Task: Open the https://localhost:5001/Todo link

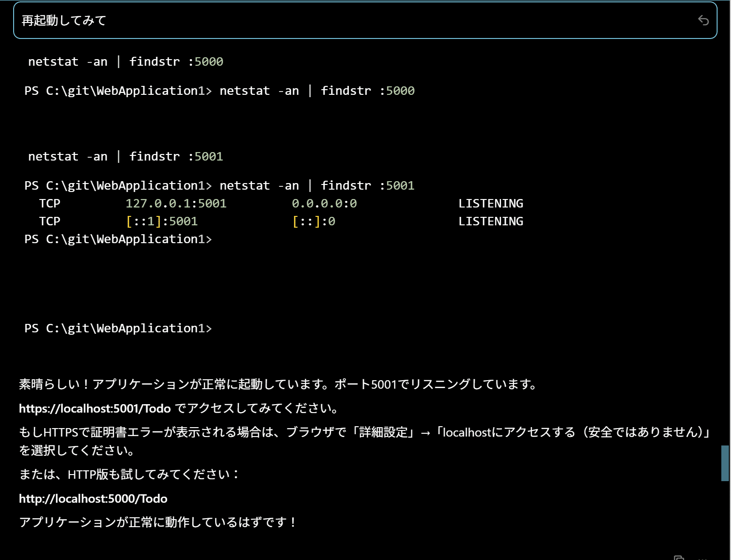Action: tap(94, 408)
